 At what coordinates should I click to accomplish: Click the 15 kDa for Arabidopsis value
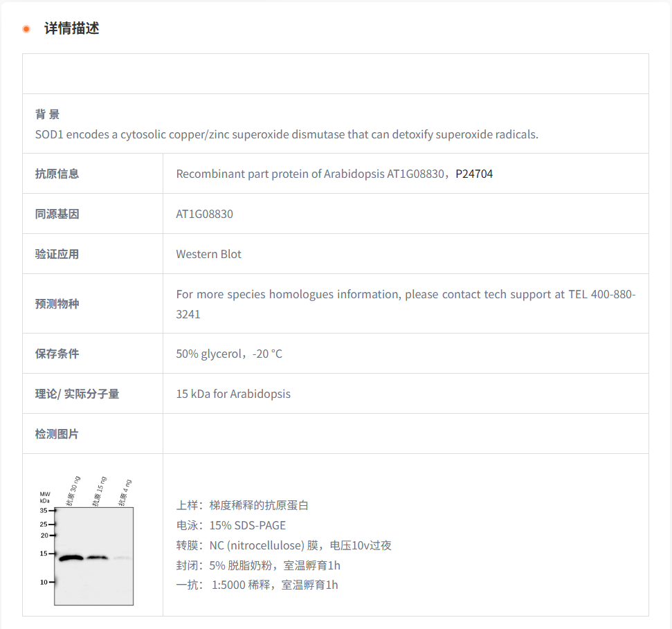233,394
